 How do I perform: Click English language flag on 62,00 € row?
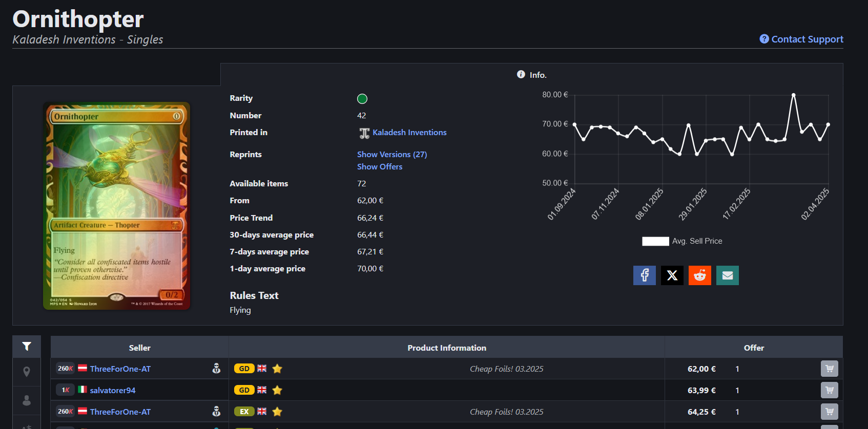[262, 368]
